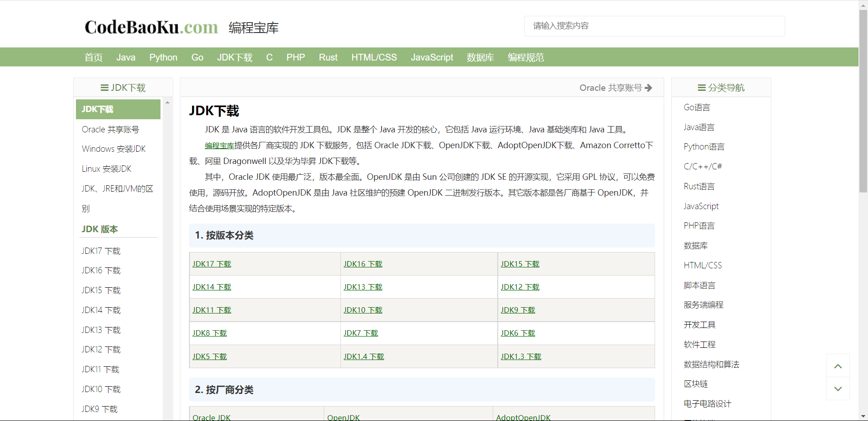Select the highlighted JDK下载 sidebar item
868x421 pixels.
pyautogui.click(x=118, y=109)
